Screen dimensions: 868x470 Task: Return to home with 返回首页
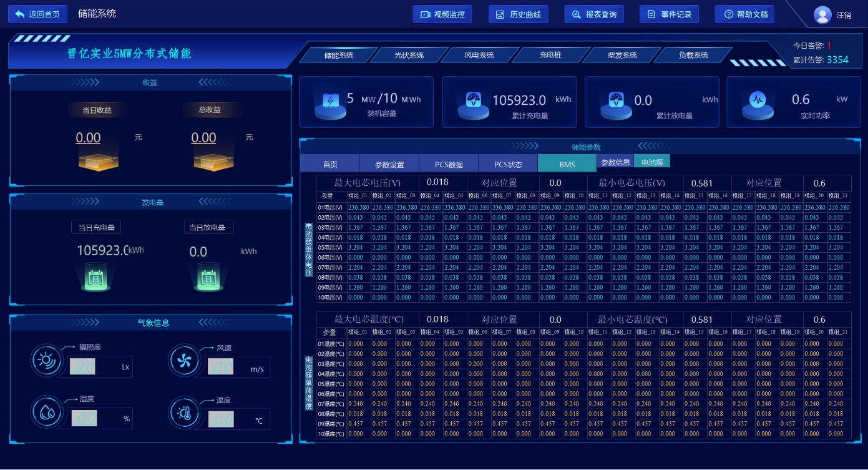[x=37, y=14]
